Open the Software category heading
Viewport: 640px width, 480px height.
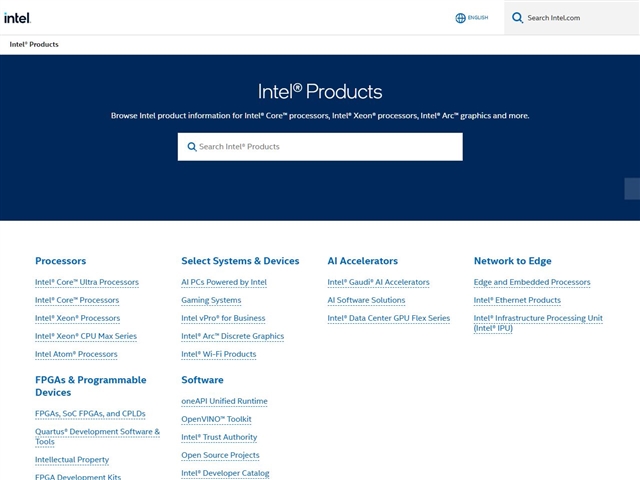tap(202, 380)
